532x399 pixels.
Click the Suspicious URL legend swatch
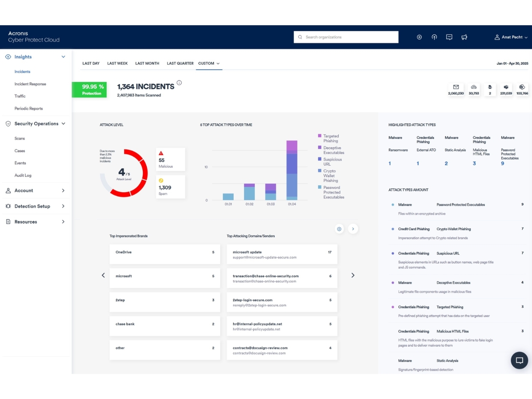[320, 159]
